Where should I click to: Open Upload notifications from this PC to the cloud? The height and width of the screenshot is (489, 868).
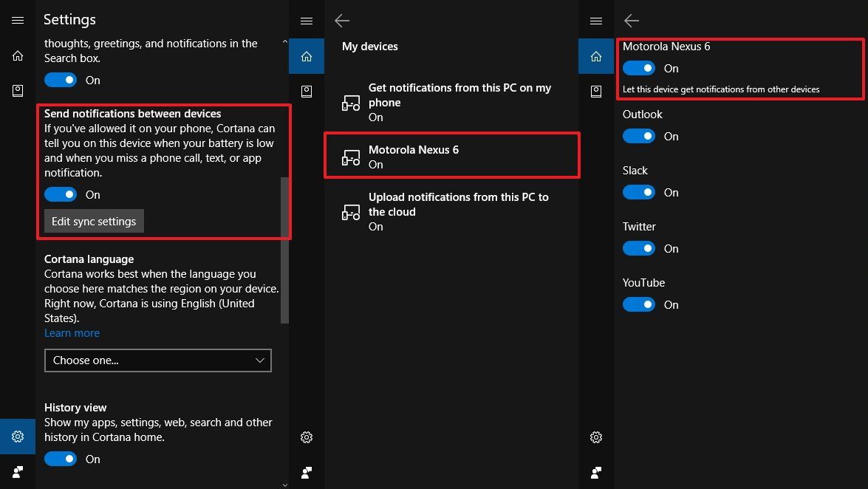point(451,211)
